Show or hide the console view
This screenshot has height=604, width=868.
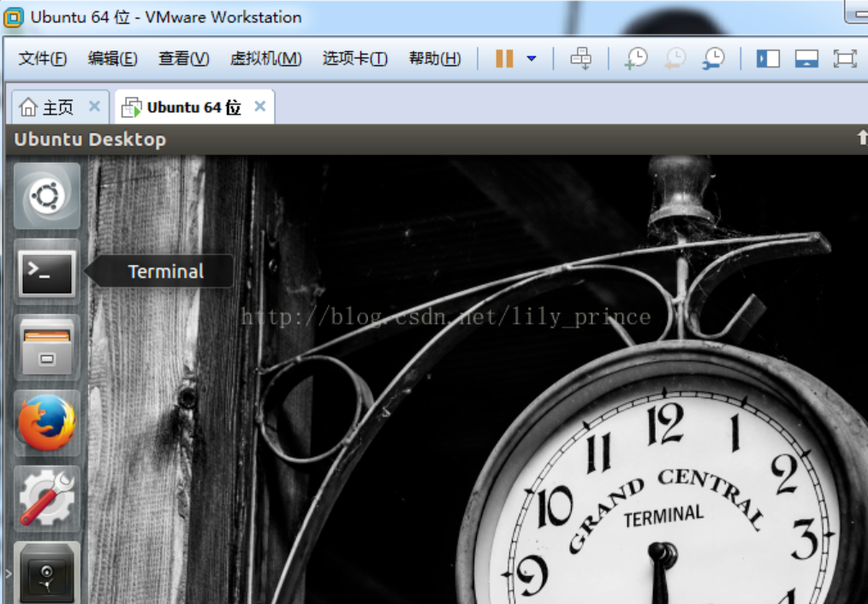[x=806, y=58]
